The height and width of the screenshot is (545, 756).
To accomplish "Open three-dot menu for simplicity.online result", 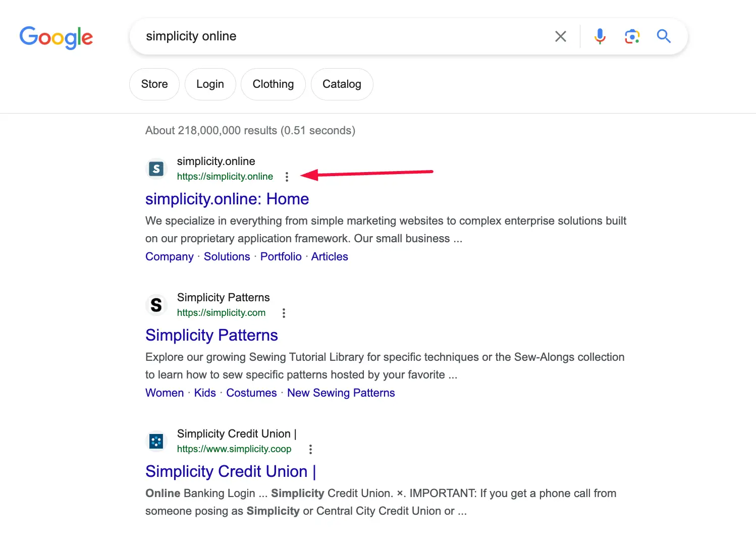I will [x=287, y=177].
